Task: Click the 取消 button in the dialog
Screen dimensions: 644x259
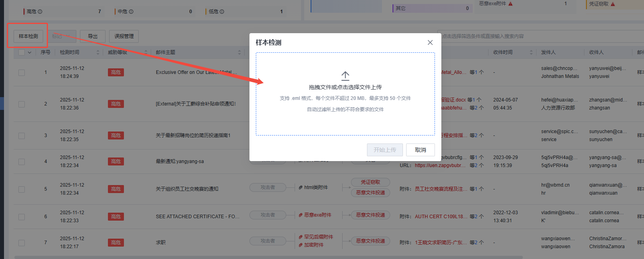Action: tap(420, 150)
